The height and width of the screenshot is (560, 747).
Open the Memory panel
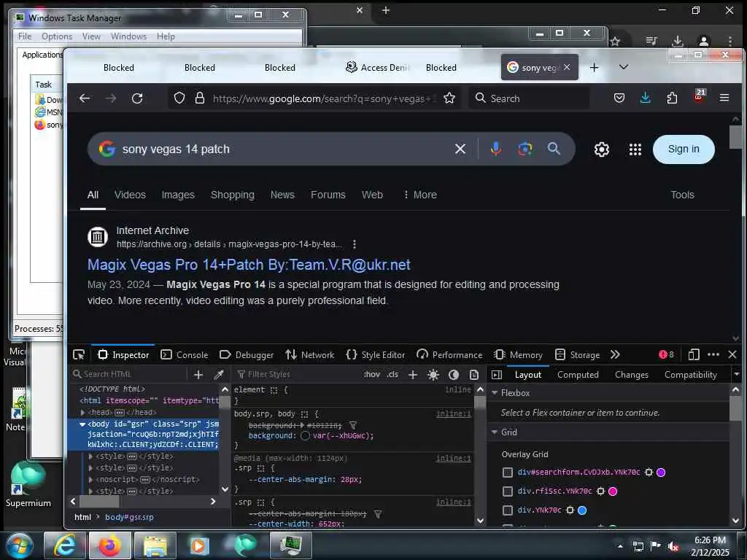(519, 355)
